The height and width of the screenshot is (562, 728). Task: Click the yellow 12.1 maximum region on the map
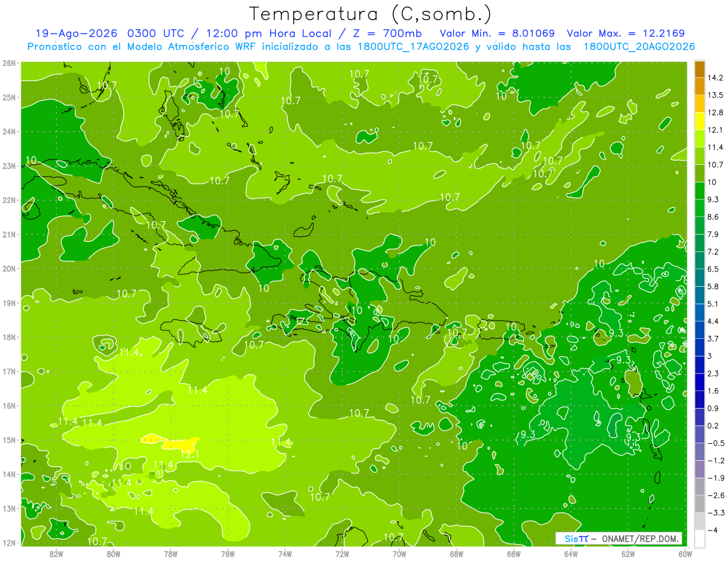click(172, 443)
